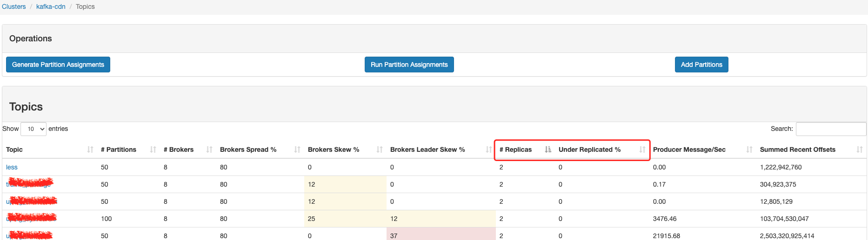This screenshot has height=240, width=868.
Task: Click Generate Partition Assignments button
Action: tap(58, 65)
